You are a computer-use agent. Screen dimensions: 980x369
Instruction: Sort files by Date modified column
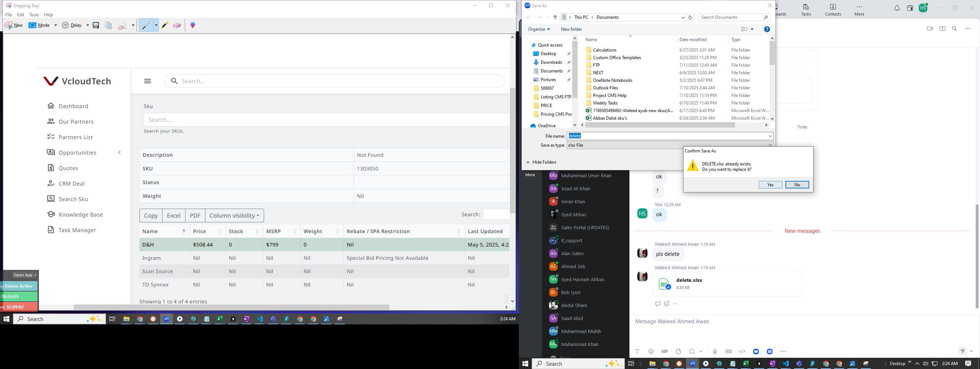693,40
